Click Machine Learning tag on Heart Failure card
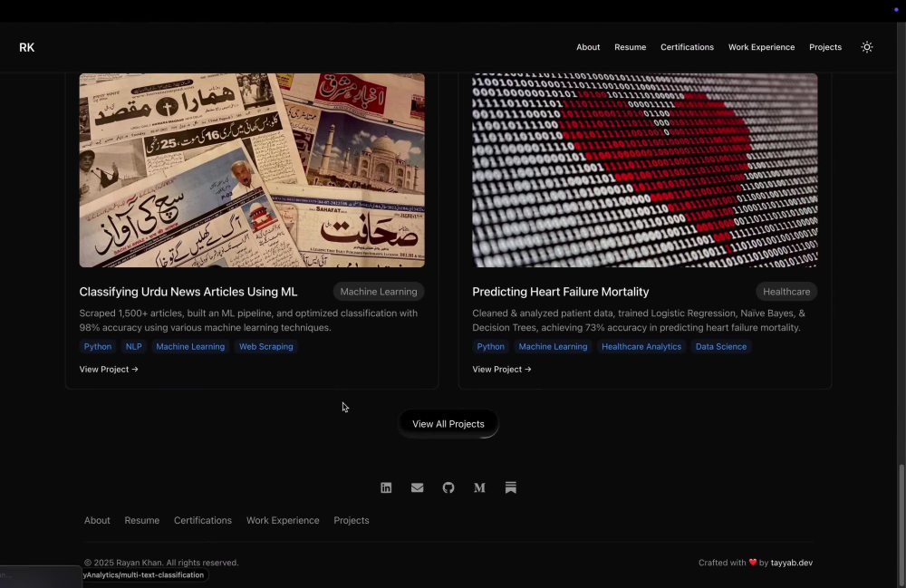The height and width of the screenshot is (588, 906). (553, 347)
